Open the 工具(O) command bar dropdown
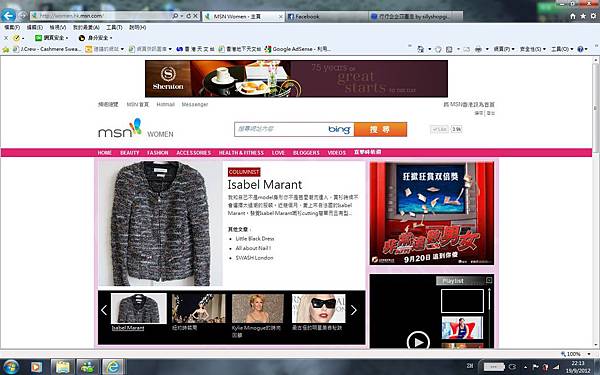 [562, 49]
